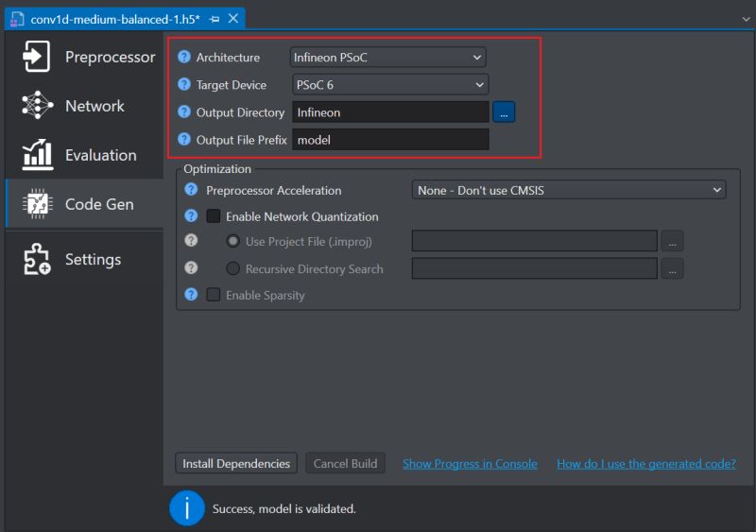Click help icon for Recursive Directory Search
The width and height of the screenshot is (756, 532).
191,267
